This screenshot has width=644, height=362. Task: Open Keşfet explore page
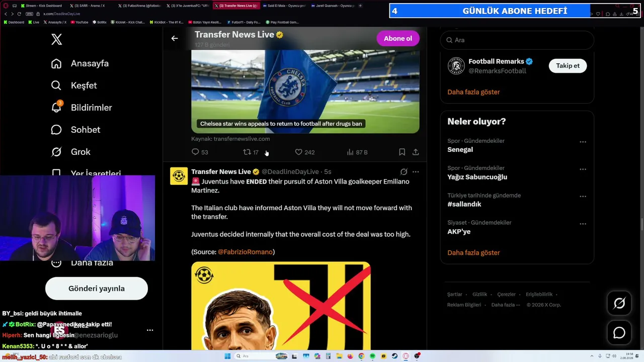74,85
